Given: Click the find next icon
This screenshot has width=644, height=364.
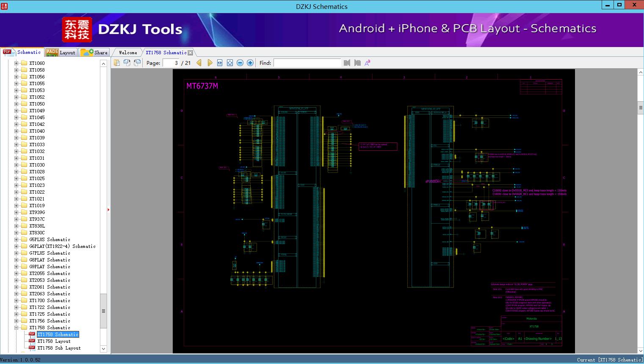Looking at the screenshot, I should [x=357, y=63].
